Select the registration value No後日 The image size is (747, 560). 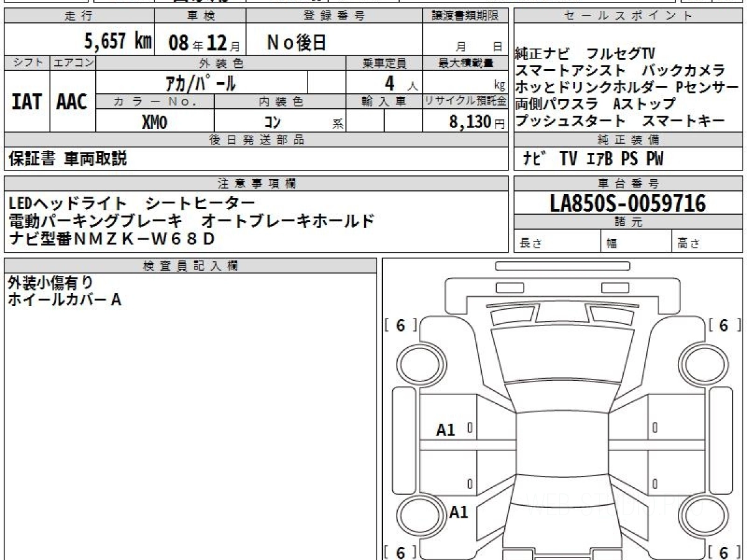pyautogui.click(x=296, y=42)
